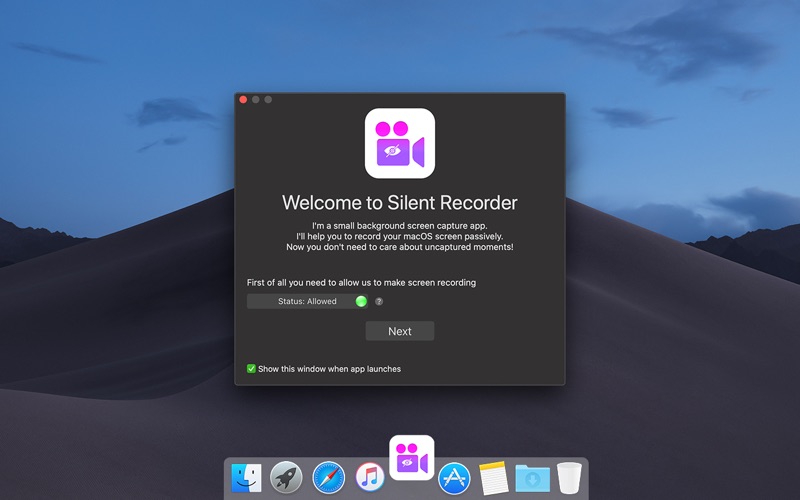Uncheck Show this window when app launches
This screenshot has height=500, width=800.
[251, 369]
